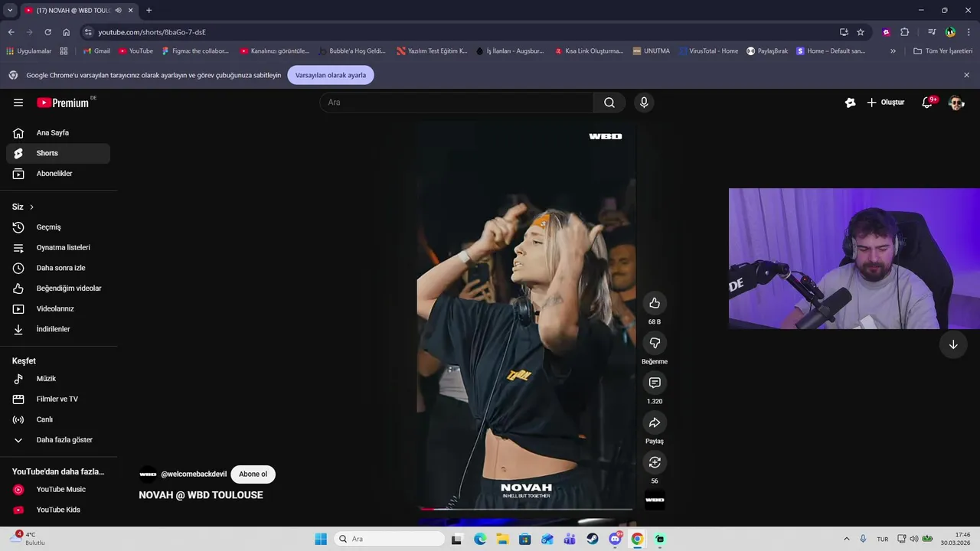Open YouTube Kids link

pyautogui.click(x=58, y=510)
